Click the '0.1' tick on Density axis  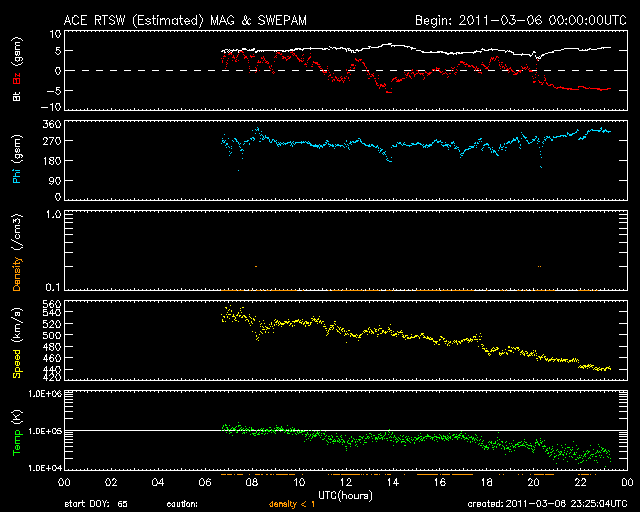click(53, 287)
